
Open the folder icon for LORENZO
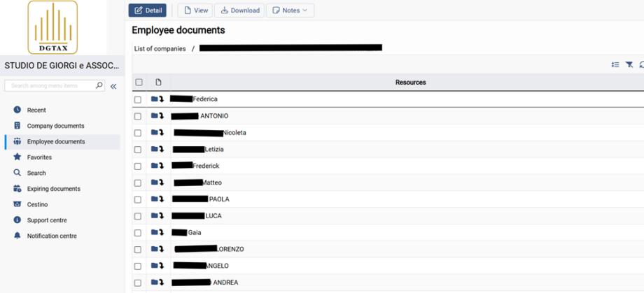coord(155,249)
